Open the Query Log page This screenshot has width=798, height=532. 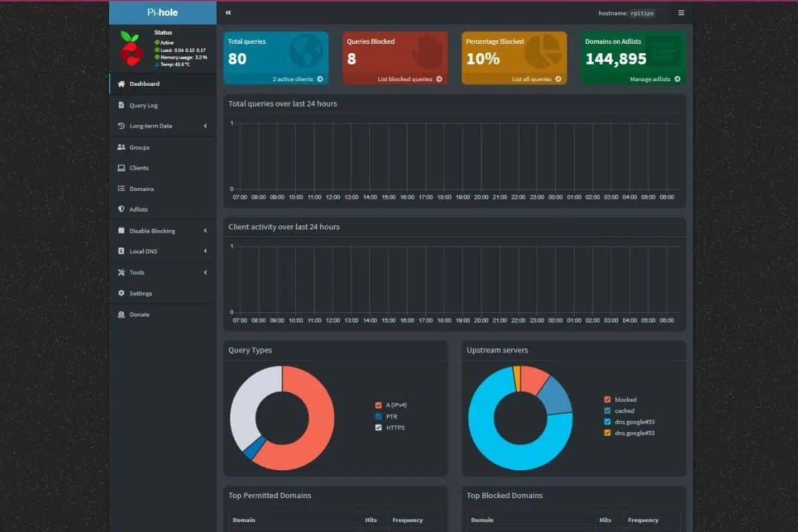(x=143, y=105)
